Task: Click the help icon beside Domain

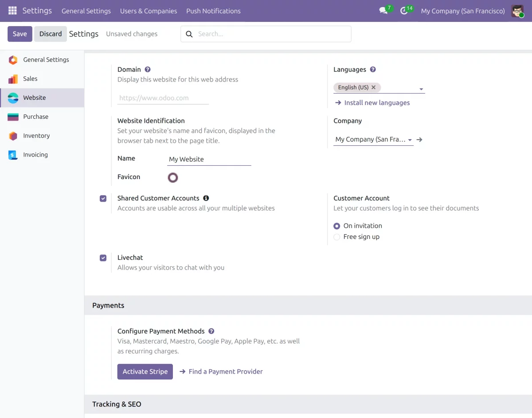Action: pos(148,70)
